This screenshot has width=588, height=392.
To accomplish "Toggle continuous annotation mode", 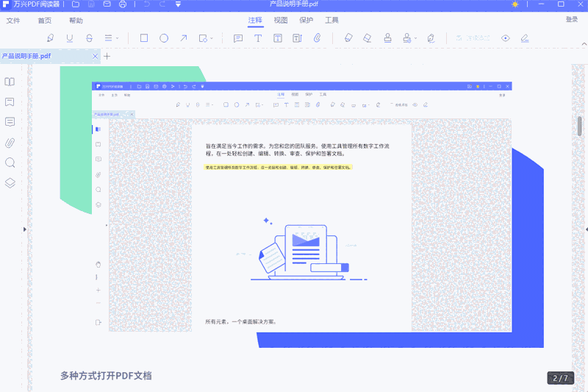I will pyautogui.click(x=473, y=38).
